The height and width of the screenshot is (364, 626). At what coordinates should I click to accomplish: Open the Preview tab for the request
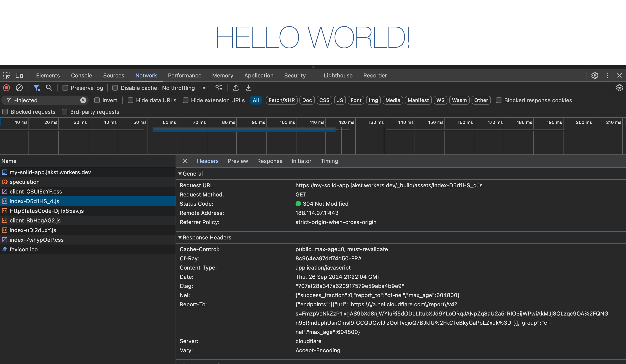click(x=237, y=161)
